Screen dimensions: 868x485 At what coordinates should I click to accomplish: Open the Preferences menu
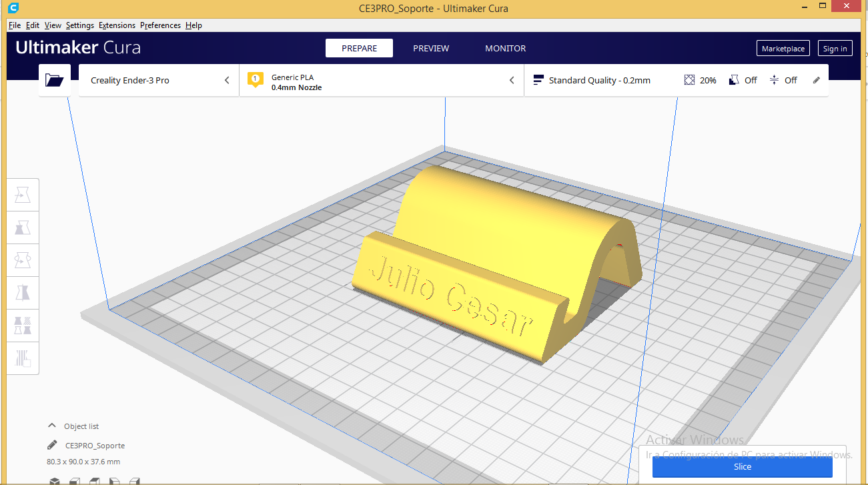click(x=160, y=25)
